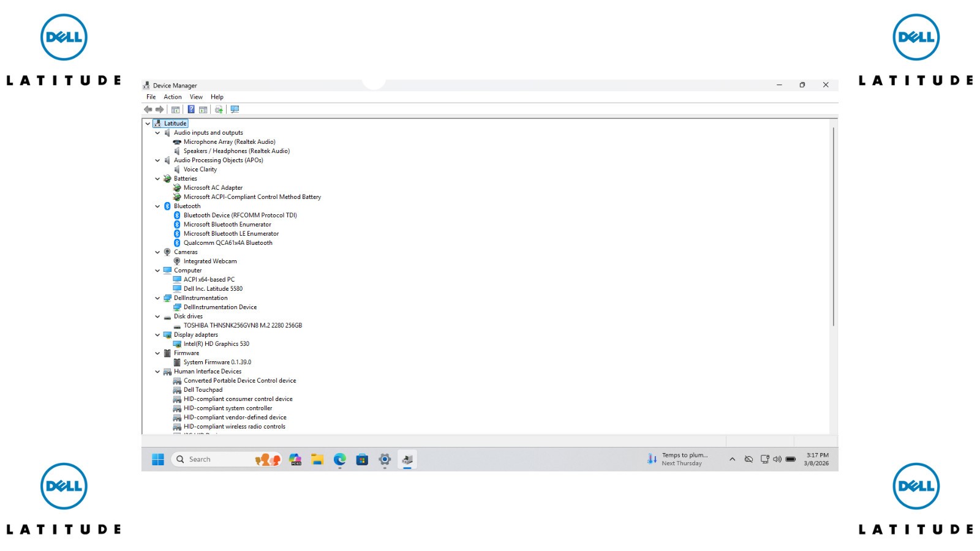
Task: Open the weather widget Temps to plum
Action: pyautogui.click(x=678, y=459)
